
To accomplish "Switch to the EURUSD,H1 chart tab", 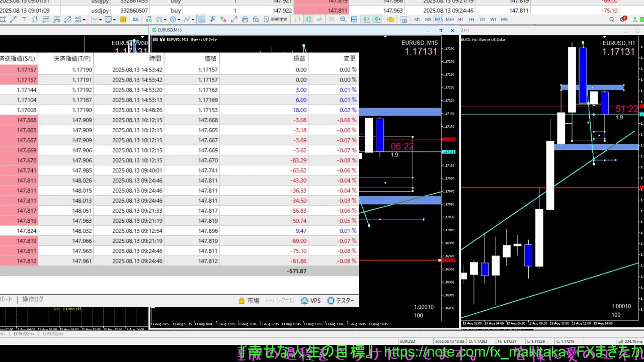I will (x=52, y=334).
